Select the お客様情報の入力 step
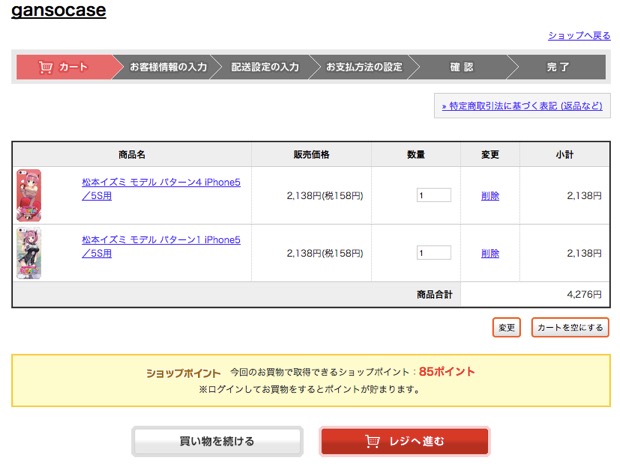Image resolution: width=620 pixels, height=467 pixels. click(168, 68)
